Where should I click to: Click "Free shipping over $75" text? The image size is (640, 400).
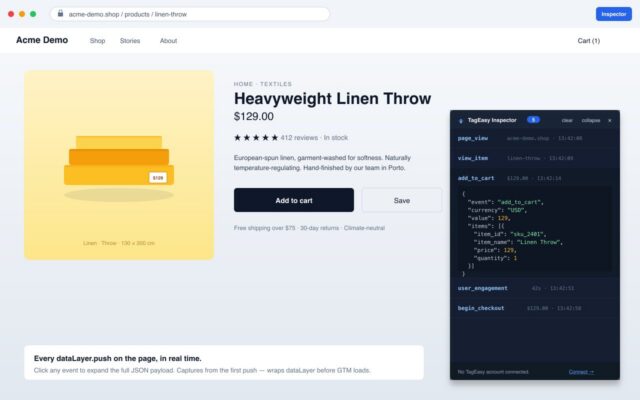[264, 228]
